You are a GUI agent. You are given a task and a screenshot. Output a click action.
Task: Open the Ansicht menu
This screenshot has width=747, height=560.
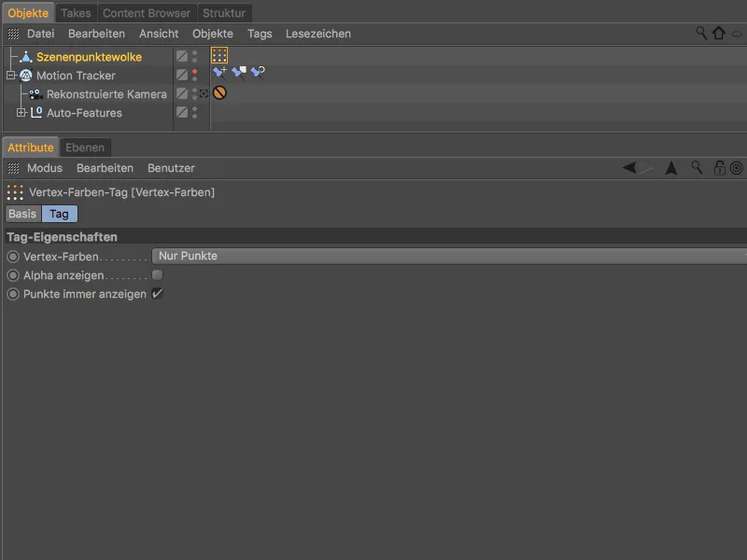click(x=159, y=34)
